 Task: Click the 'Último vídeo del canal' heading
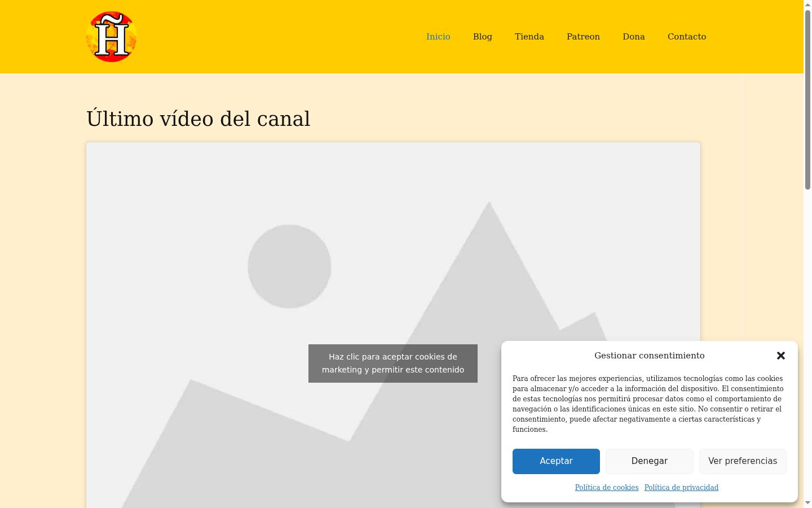click(198, 119)
